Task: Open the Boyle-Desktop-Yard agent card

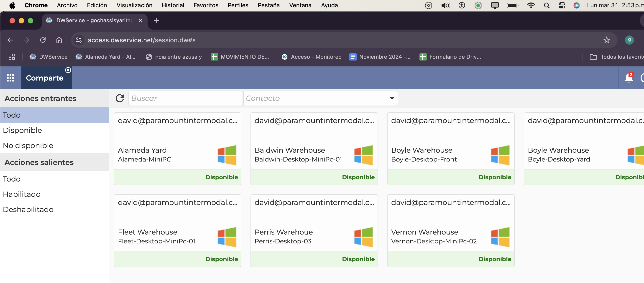Action: pos(584,149)
